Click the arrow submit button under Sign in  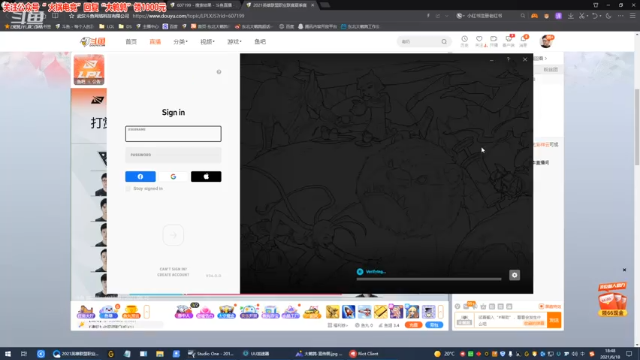pos(173,235)
